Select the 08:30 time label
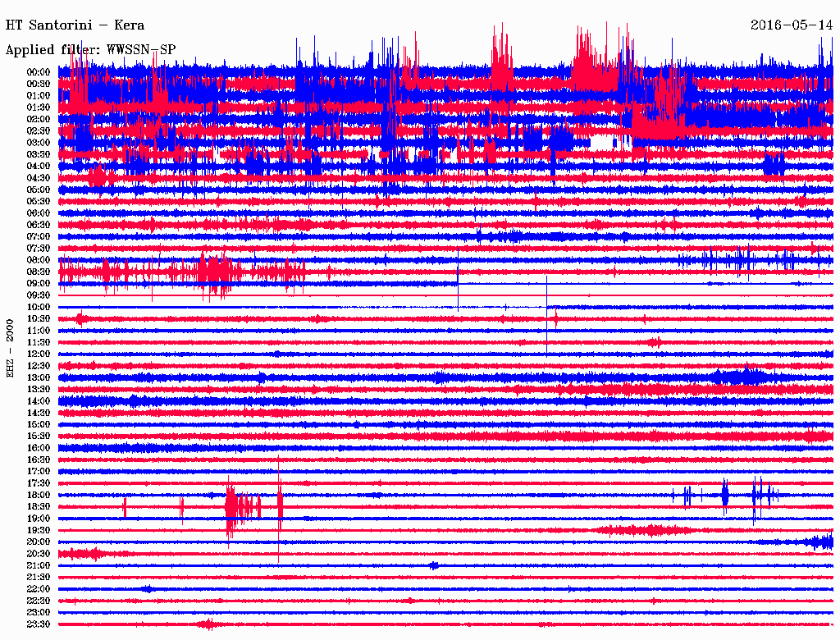Viewport: 840px width, 640px height. (x=39, y=272)
